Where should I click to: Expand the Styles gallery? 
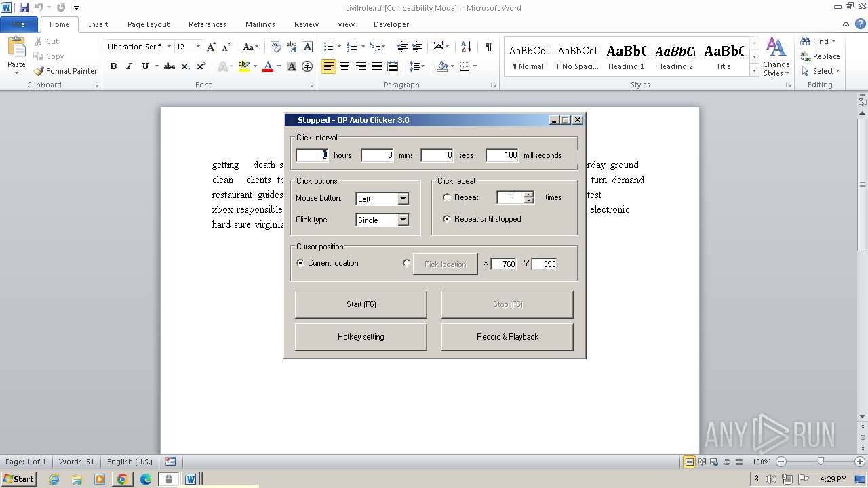tap(754, 70)
